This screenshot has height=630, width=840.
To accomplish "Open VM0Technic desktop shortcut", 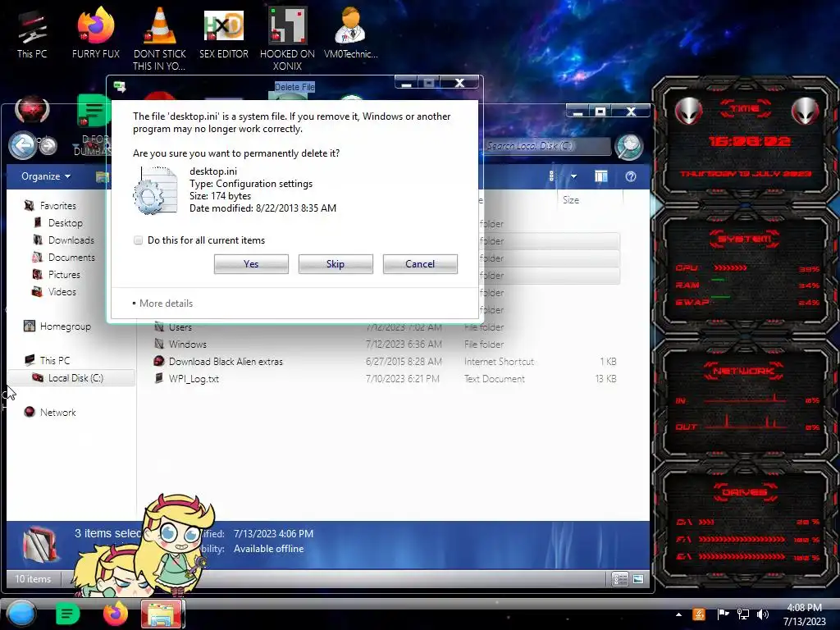I will (x=350, y=34).
